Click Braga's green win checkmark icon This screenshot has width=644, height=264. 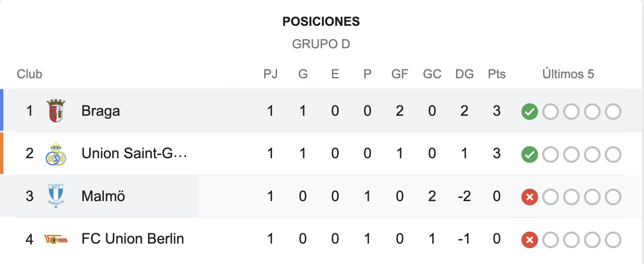click(x=530, y=112)
